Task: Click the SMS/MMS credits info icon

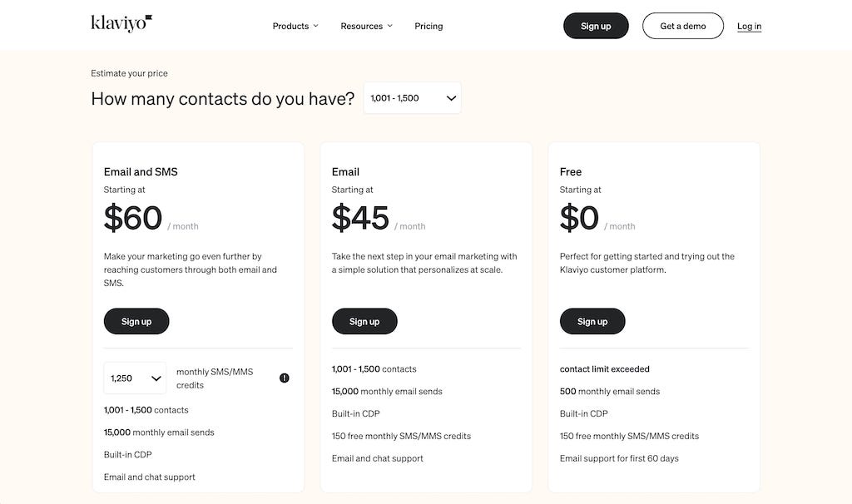Action: tap(285, 378)
